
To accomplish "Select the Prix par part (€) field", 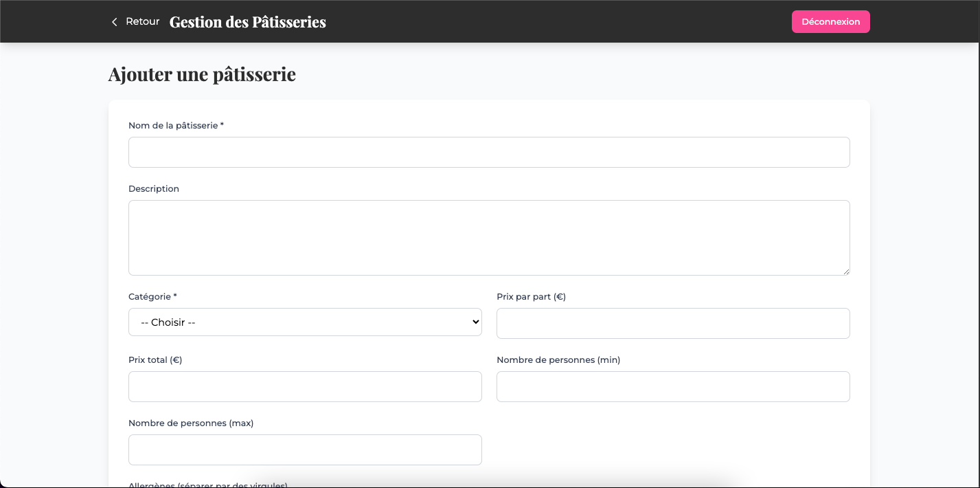I will tap(673, 323).
